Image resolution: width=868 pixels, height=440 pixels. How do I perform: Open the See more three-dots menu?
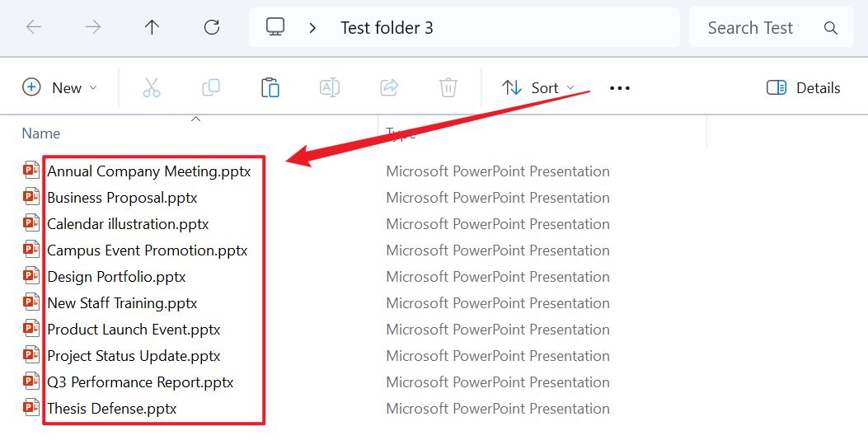click(620, 88)
